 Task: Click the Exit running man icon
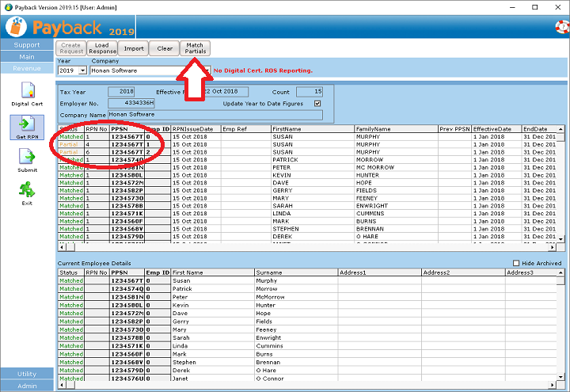coord(27,191)
